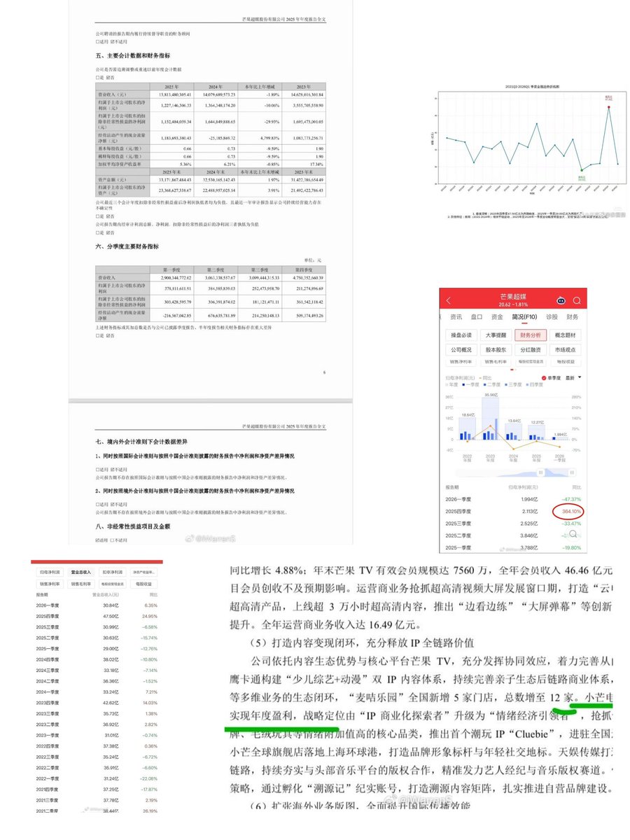The height and width of the screenshot is (840, 630).
Task: Switch to the 扣非净利润 metric
Action: click(112, 572)
